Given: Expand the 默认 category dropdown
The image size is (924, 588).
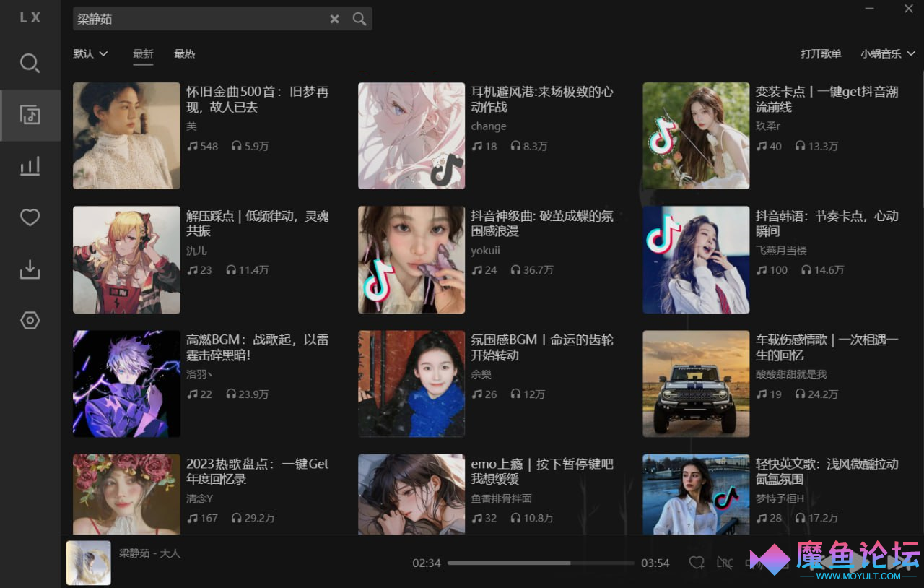Looking at the screenshot, I should (x=90, y=53).
